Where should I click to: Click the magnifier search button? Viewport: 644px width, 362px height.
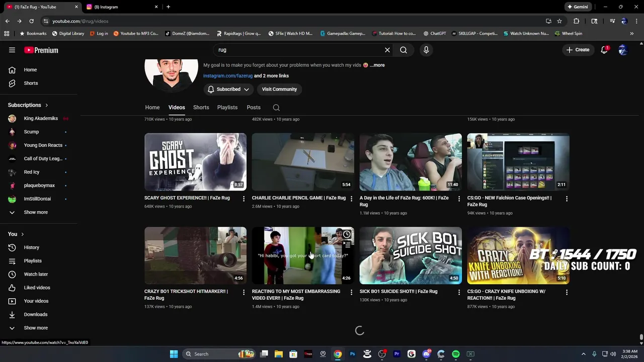point(404,50)
